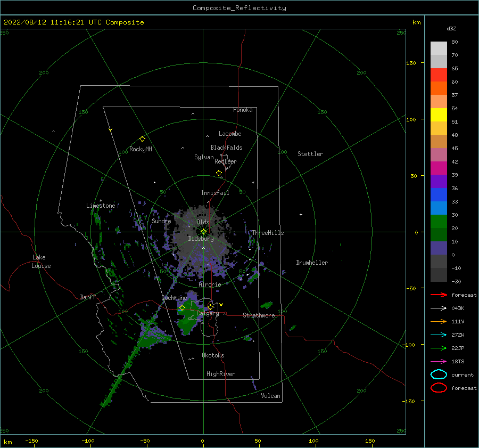Screen dimensions: 479x448
Task: Click the Calgary city label
Action: pyautogui.click(x=208, y=313)
